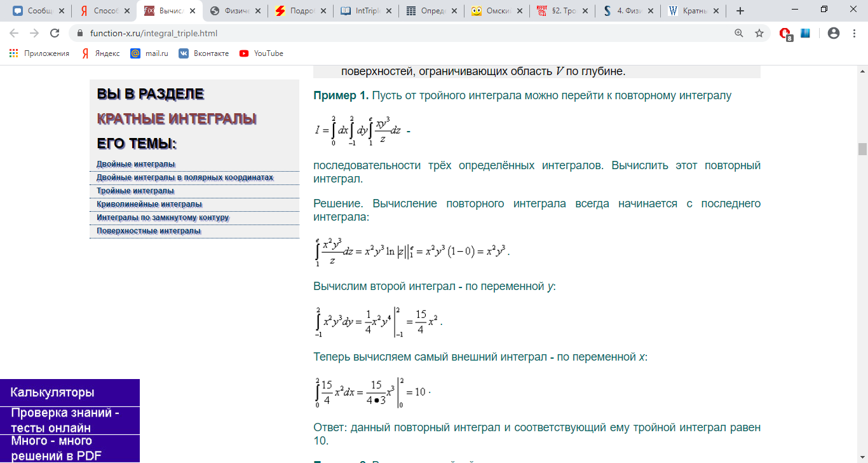Click the Калькуляторы button

coord(70,392)
